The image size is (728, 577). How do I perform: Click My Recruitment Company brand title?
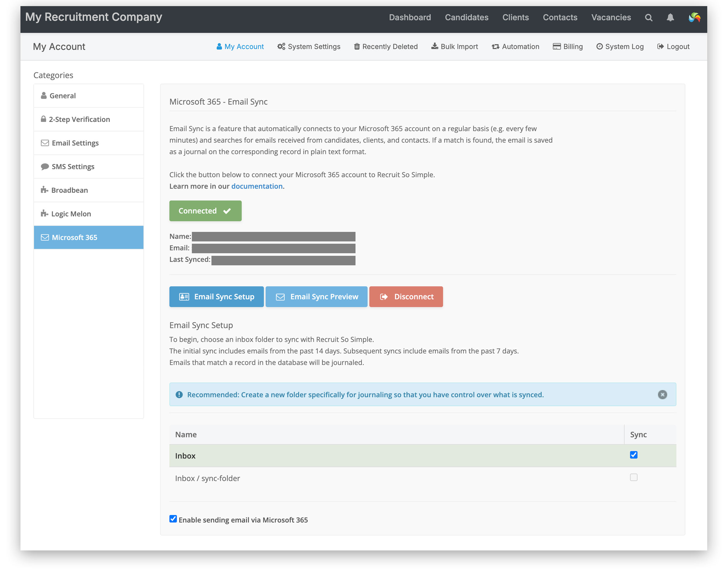click(93, 17)
